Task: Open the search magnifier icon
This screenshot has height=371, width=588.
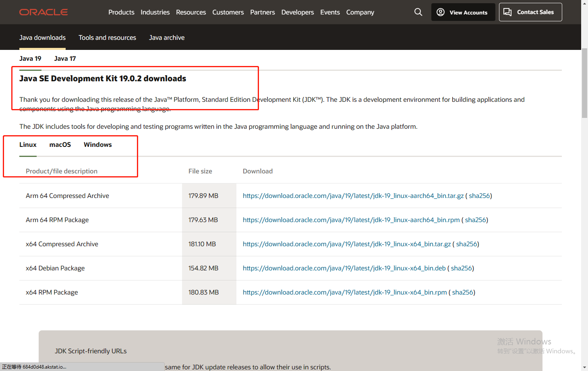Action: (x=418, y=12)
